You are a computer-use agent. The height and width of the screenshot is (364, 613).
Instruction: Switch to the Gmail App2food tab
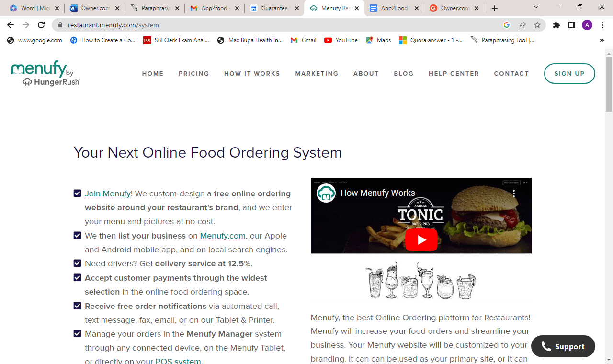[215, 8]
